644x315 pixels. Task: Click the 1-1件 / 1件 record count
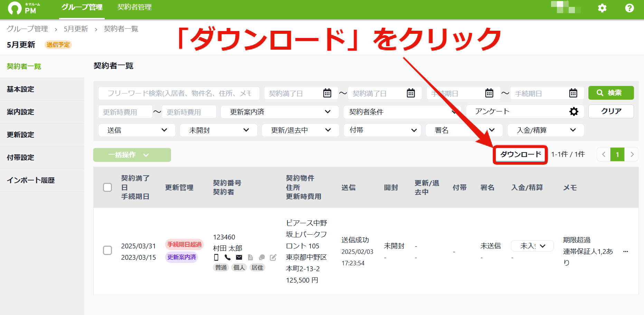pos(568,155)
